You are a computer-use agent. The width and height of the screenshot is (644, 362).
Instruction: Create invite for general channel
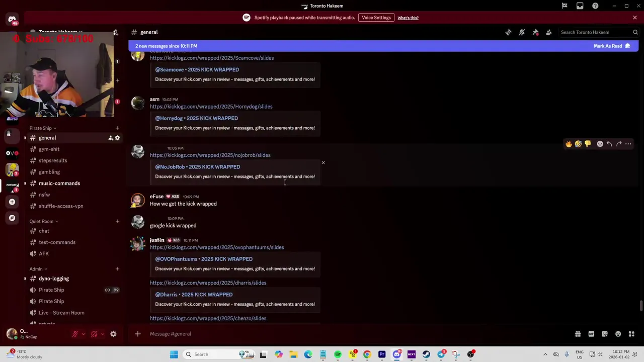pyautogui.click(x=110, y=138)
